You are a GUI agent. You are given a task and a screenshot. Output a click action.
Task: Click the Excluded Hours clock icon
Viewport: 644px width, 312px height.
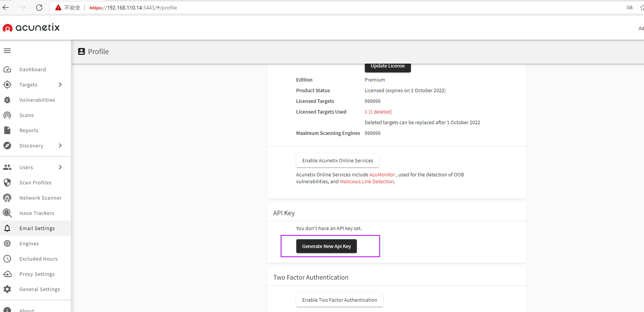point(7,259)
